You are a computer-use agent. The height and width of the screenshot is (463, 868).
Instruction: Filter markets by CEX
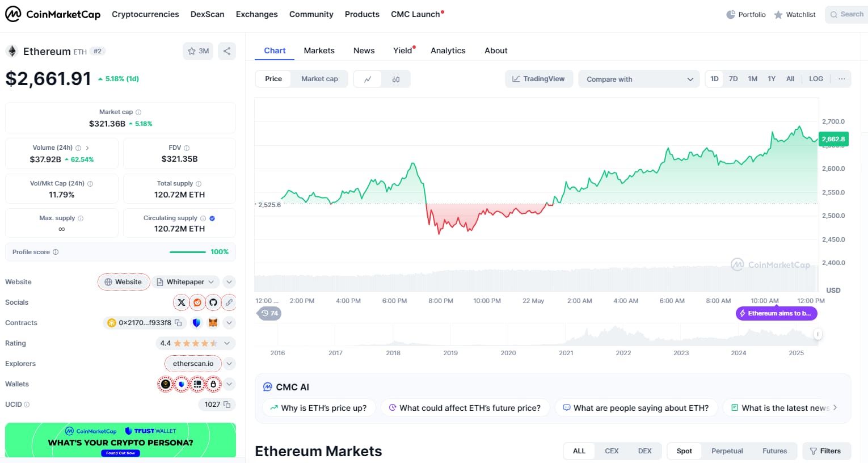point(612,451)
